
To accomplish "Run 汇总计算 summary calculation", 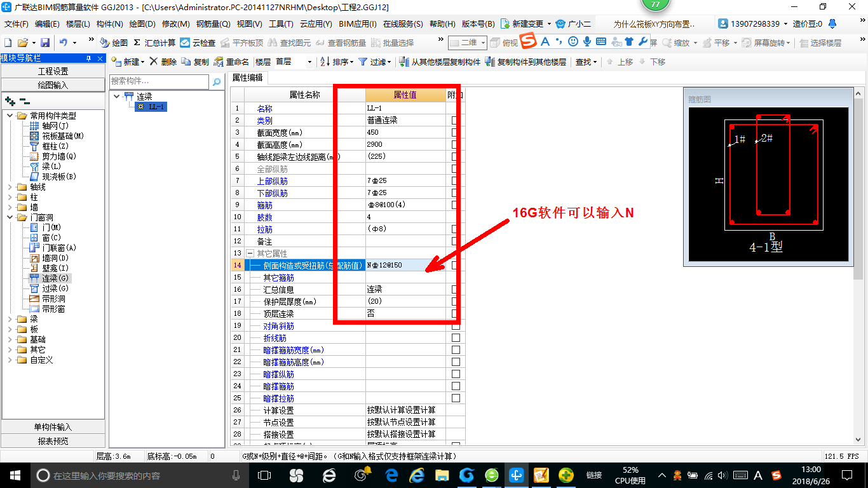I will coord(154,43).
